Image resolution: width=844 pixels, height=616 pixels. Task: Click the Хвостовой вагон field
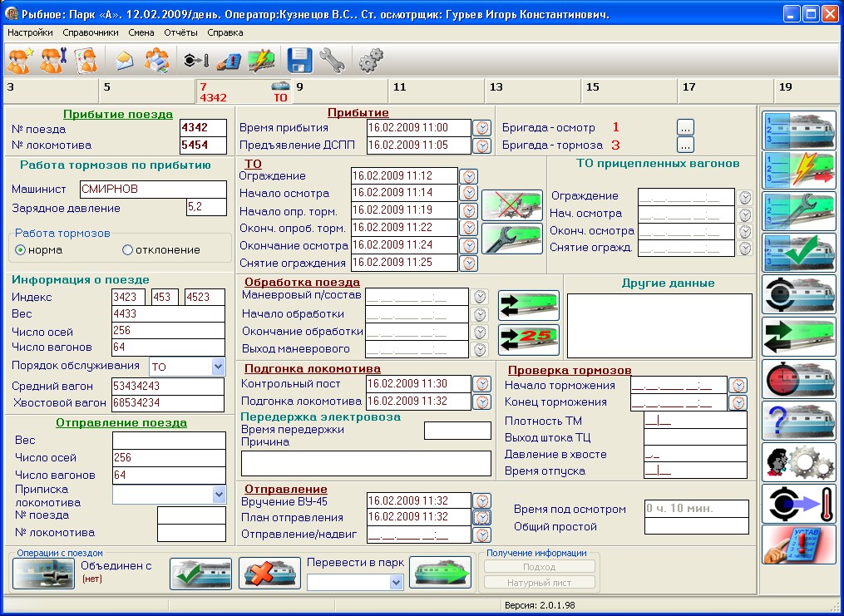pyautogui.click(x=168, y=403)
